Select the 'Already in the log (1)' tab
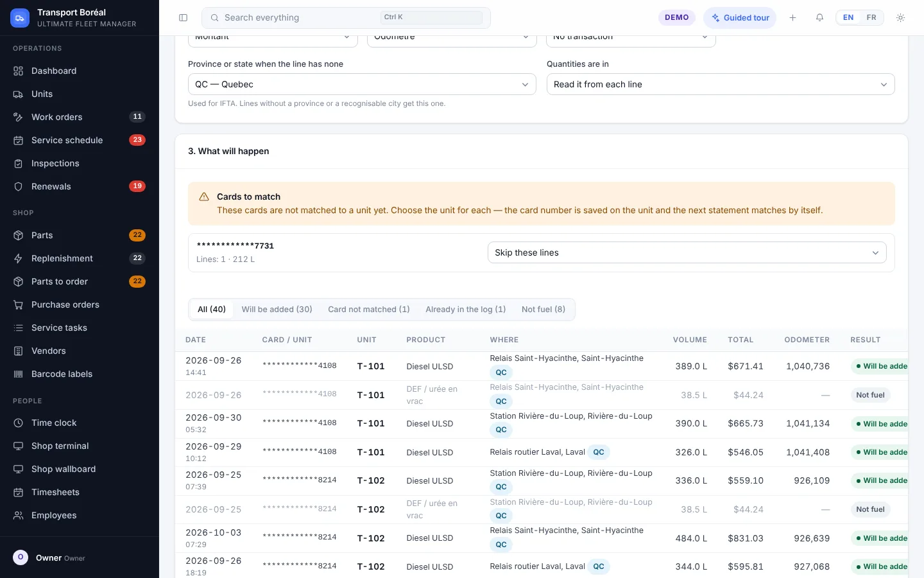Image resolution: width=924 pixels, height=578 pixels. pyautogui.click(x=466, y=309)
